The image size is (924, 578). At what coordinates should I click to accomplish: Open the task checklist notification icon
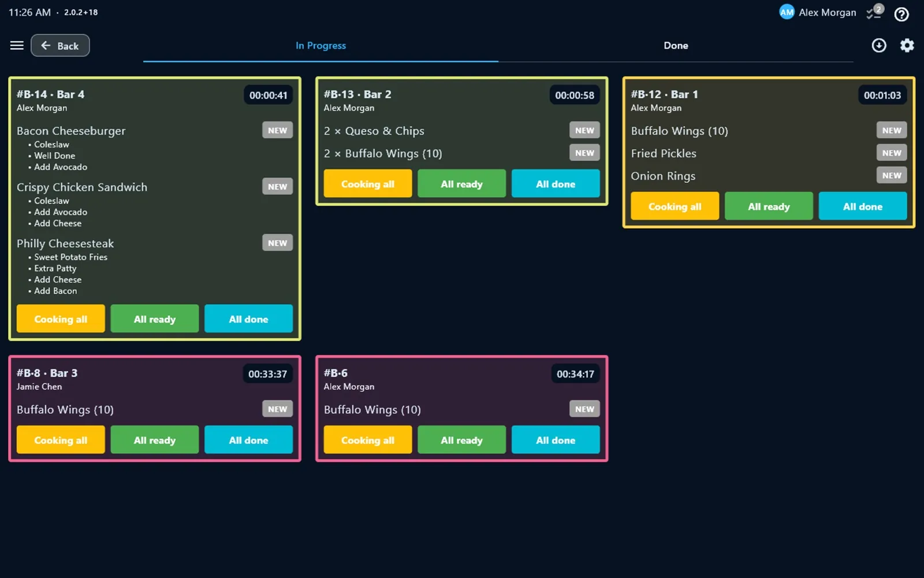(874, 12)
